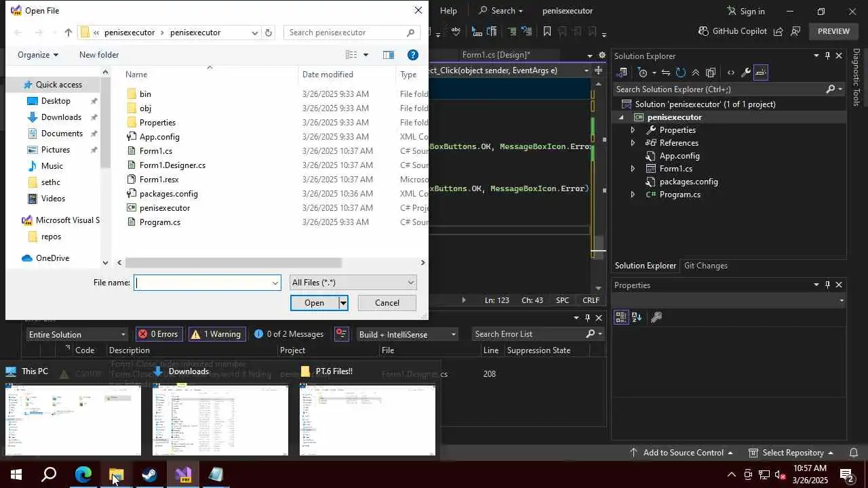Viewport: 868px width, 488px height.
Task: Click the PREVIEW button
Action: 833,31
